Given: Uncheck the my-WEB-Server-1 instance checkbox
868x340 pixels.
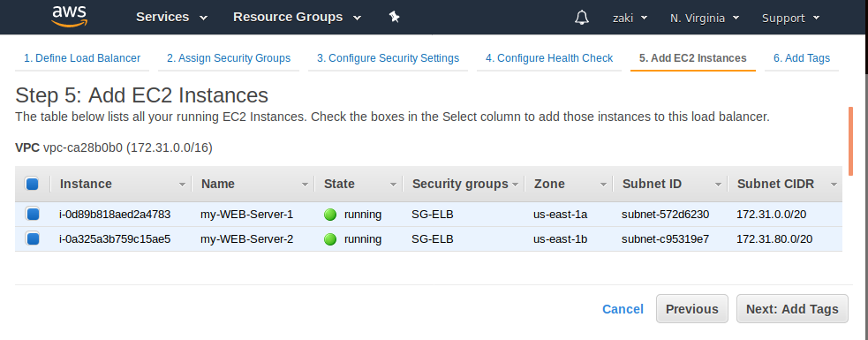Looking at the screenshot, I should pyautogui.click(x=32, y=214).
